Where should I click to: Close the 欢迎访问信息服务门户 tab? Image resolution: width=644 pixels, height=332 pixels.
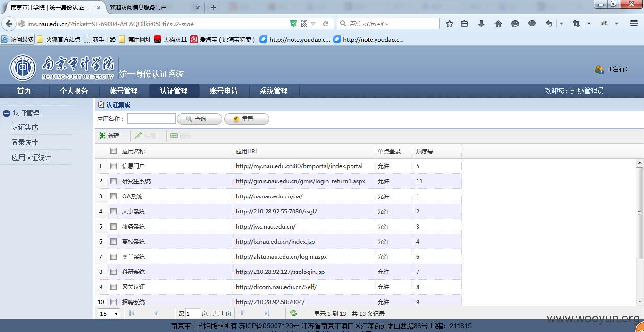(197, 8)
